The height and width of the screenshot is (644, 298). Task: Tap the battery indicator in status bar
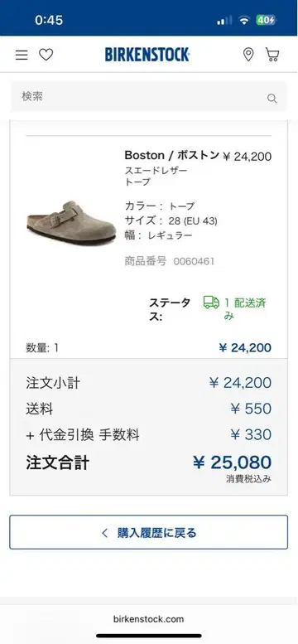click(x=266, y=20)
